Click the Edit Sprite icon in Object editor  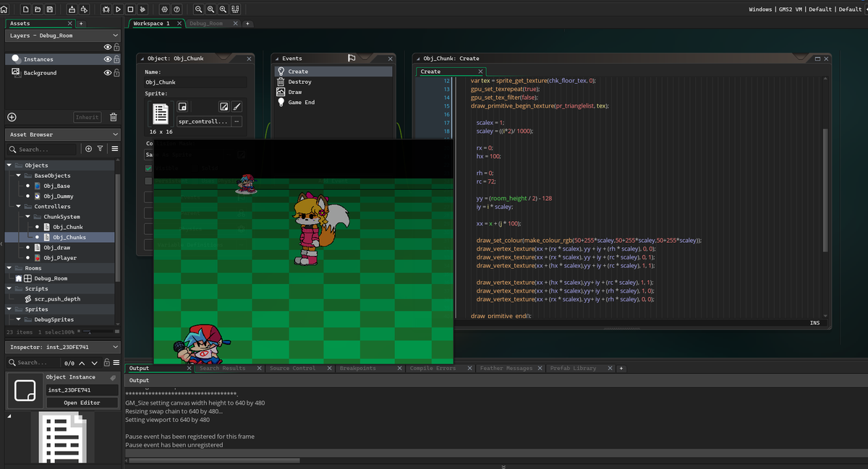(x=224, y=106)
